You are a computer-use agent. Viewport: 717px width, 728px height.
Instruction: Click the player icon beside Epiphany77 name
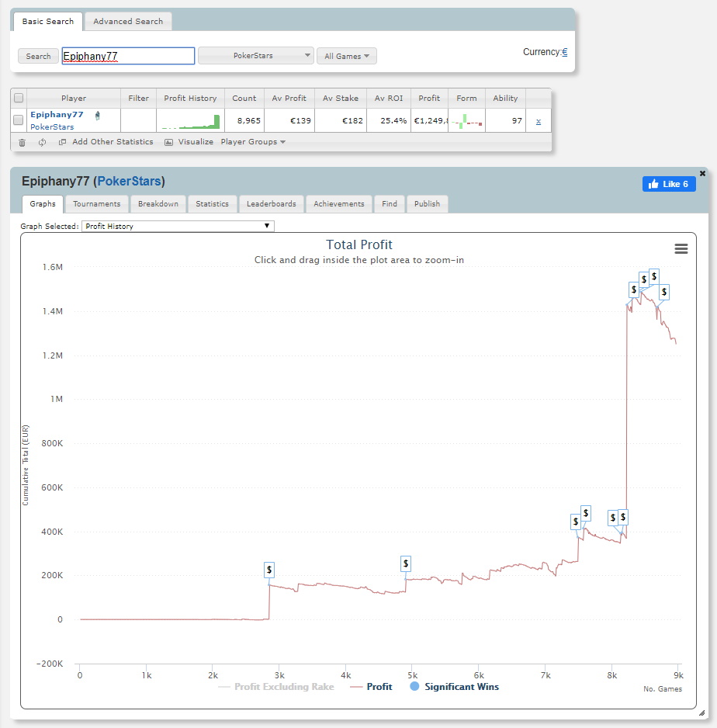click(x=97, y=115)
